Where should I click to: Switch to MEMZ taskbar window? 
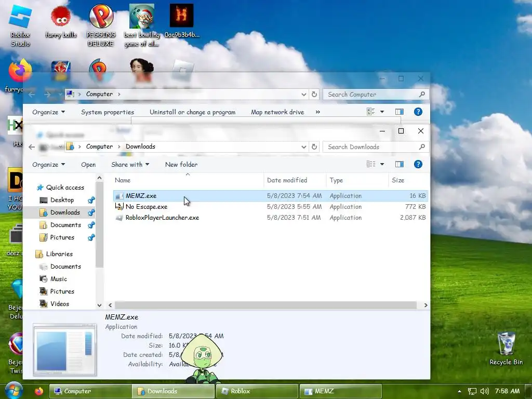tap(340, 391)
